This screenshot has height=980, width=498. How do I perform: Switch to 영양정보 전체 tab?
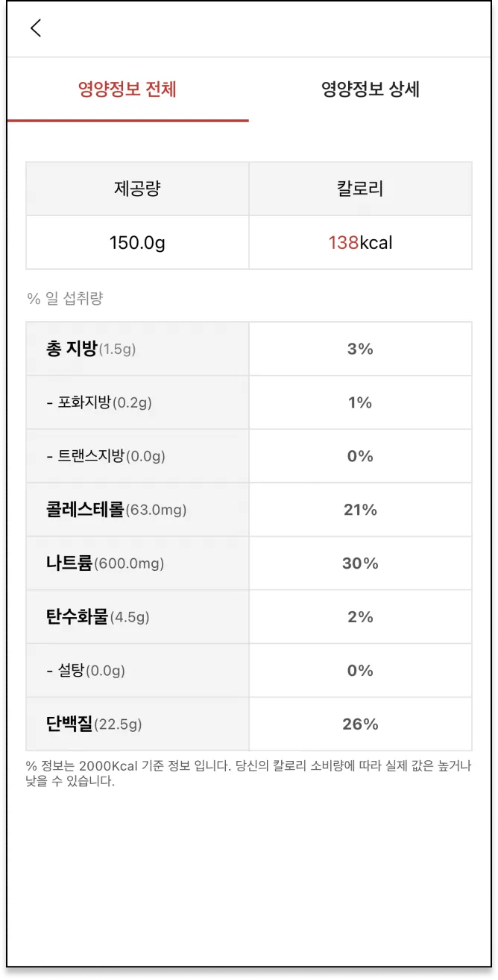pos(127,90)
